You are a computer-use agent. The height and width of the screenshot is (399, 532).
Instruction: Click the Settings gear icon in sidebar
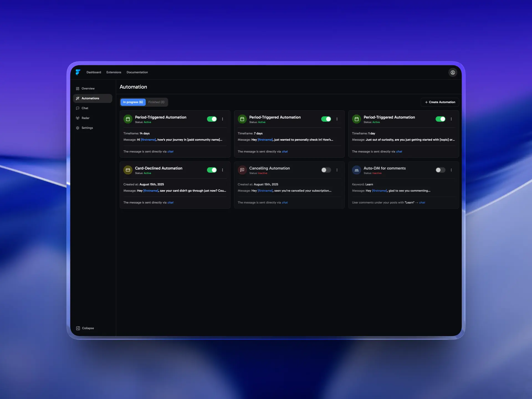[x=78, y=128]
